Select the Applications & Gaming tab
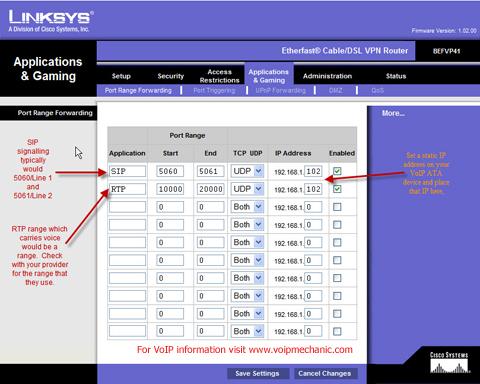Image resolution: width=480 pixels, height=384 pixels. click(269, 76)
